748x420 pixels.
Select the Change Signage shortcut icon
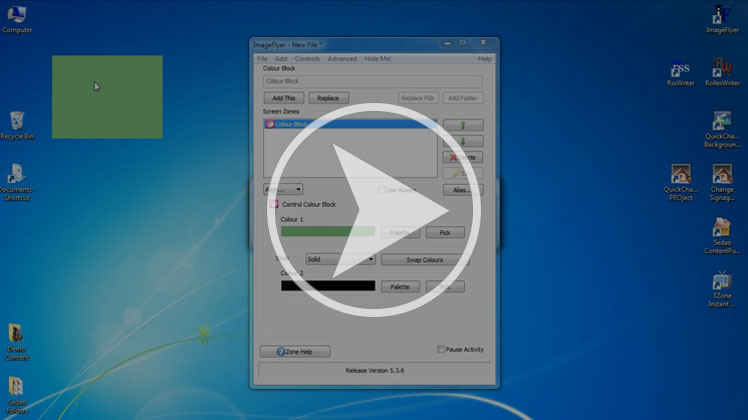[722, 183]
